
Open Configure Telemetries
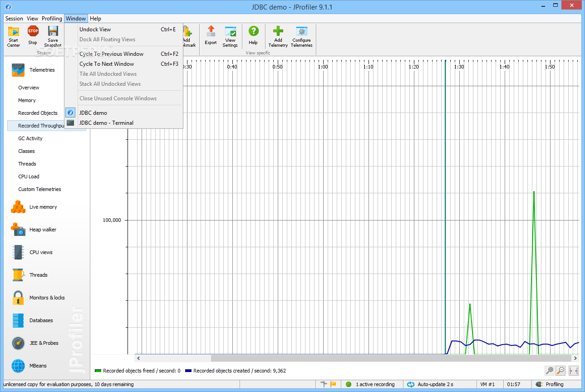pyautogui.click(x=302, y=36)
